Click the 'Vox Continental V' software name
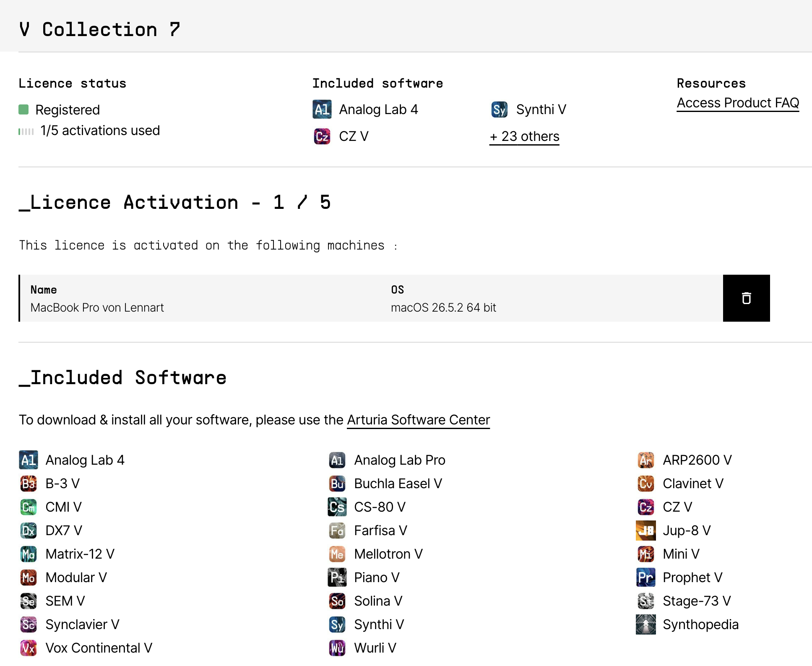The width and height of the screenshot is (812, 666). (x=99, y=648)
